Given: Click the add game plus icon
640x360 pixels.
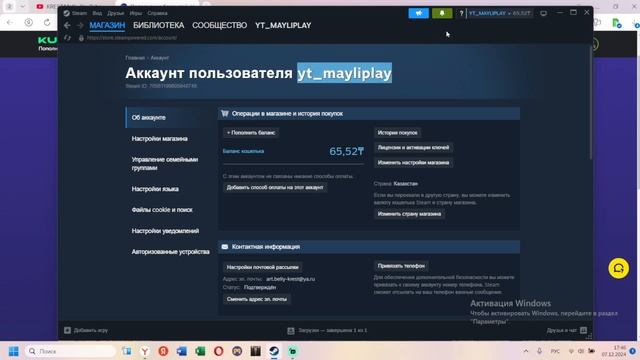Looking at the screenshot, I should 67,330.
